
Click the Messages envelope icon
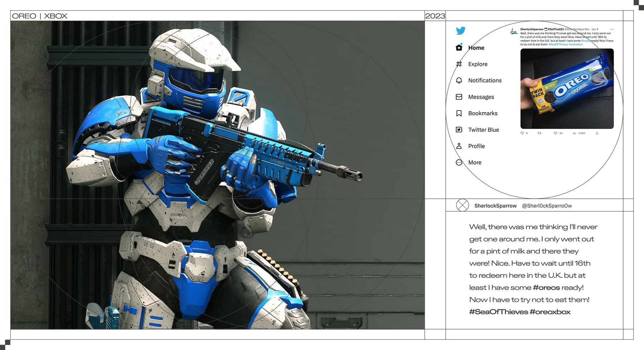(x=459, y=97)
